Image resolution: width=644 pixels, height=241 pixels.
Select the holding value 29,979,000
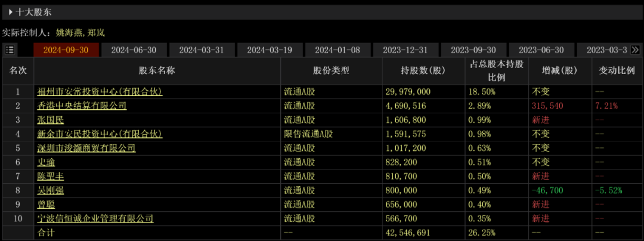pyautogui.click(x=408, y=92)
